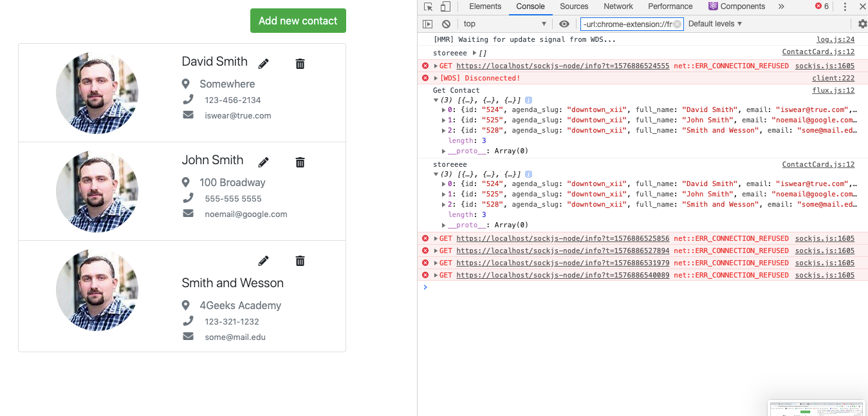
Task: Click location pin icon beside Somewhere
Action: coord(186,84)
